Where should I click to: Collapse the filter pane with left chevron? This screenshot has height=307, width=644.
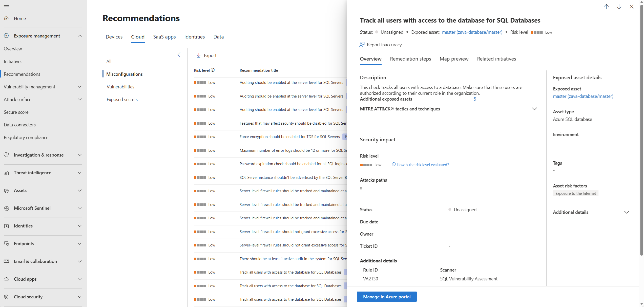[x=179, y=55]
